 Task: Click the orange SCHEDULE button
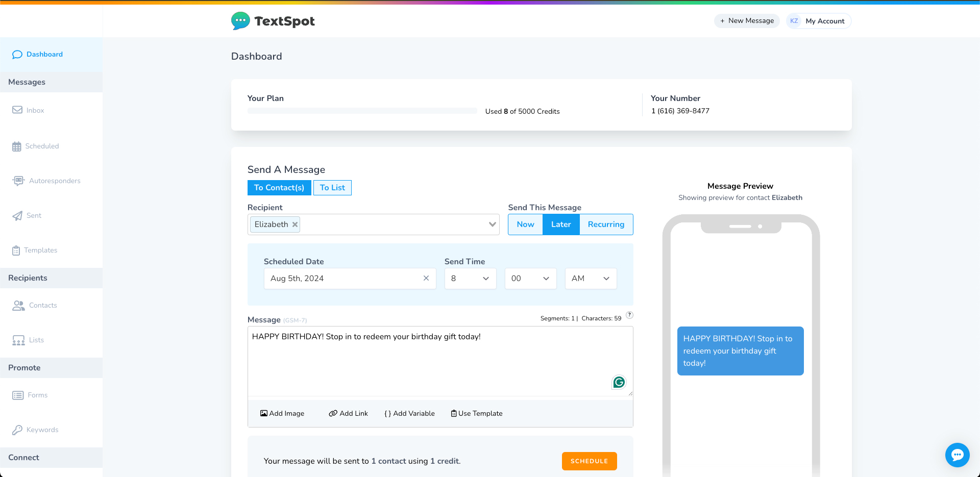[589, 461]
